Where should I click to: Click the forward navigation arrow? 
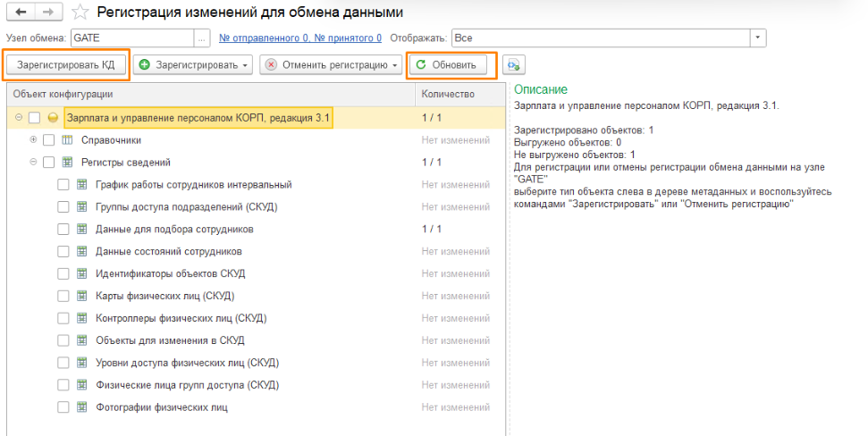tap(47, 13)
